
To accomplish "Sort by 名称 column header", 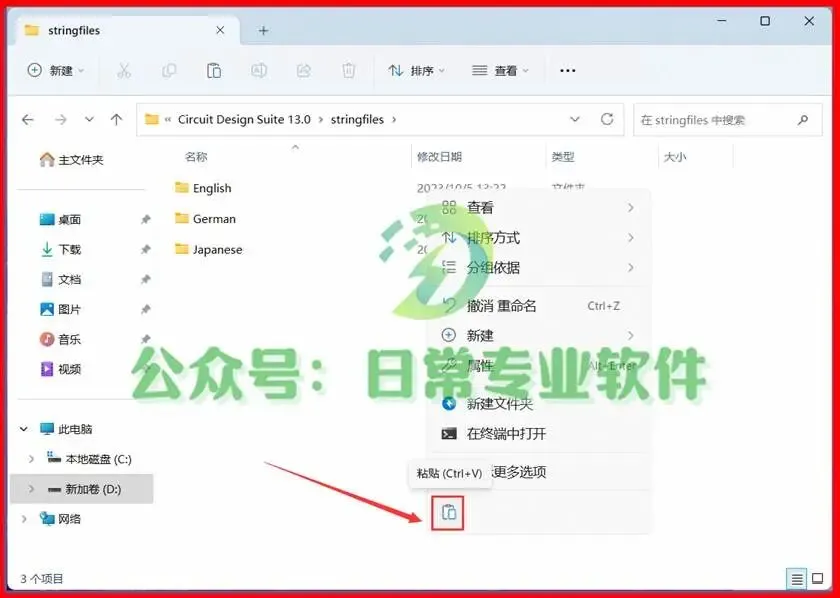I will [x=196, y=156].
